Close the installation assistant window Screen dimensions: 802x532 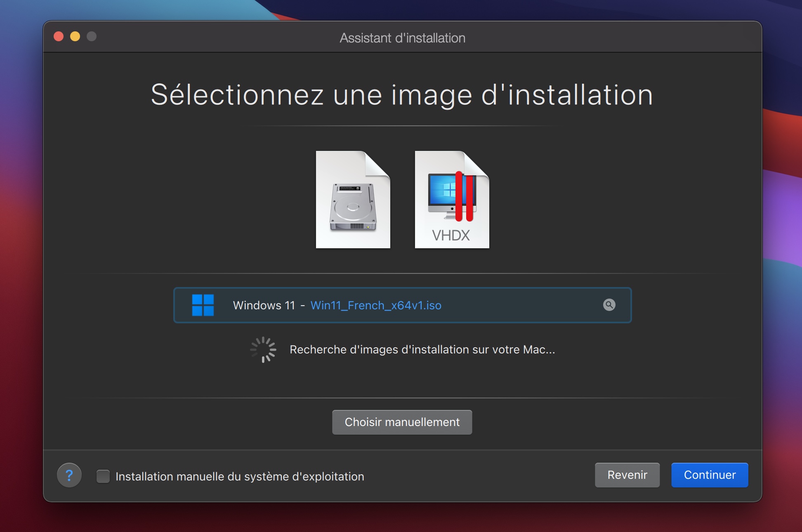(x=59, y=37)
